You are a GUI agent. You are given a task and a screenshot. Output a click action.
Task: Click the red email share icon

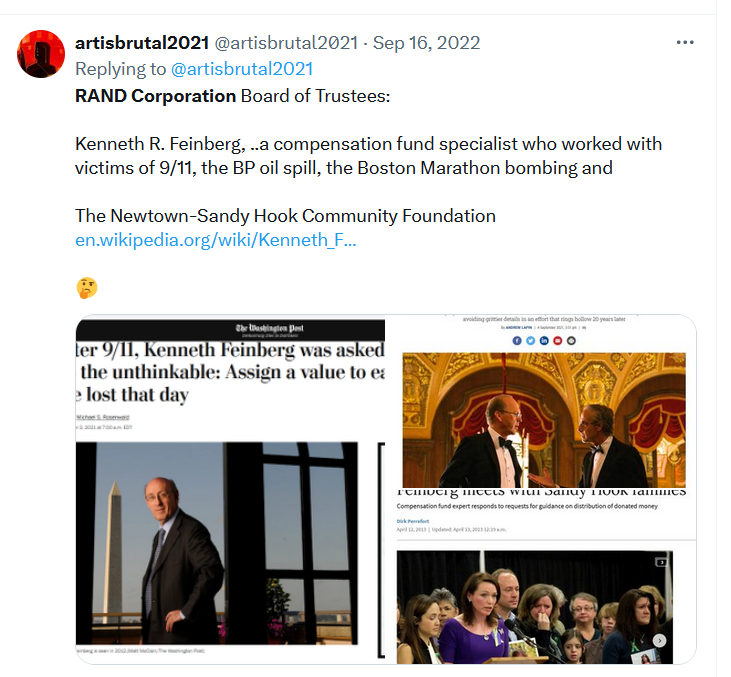click(x=558, y=341)
